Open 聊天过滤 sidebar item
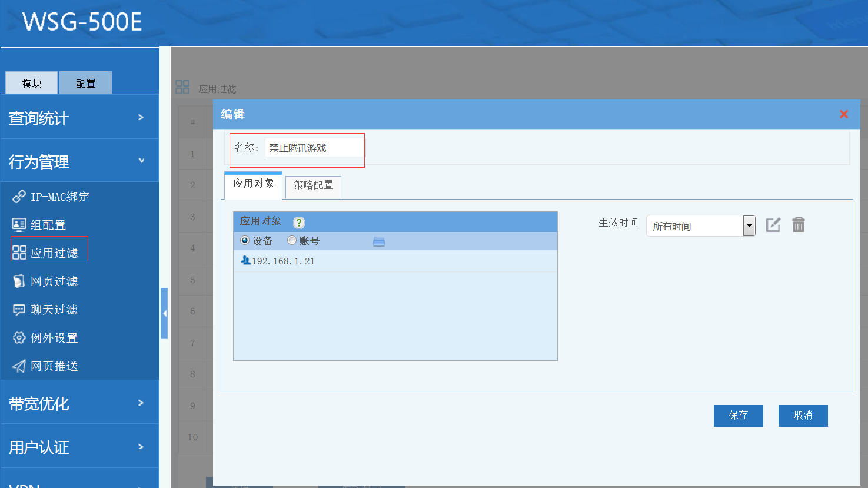Viewport: 868px width, 488px height. tap(54, 310)
